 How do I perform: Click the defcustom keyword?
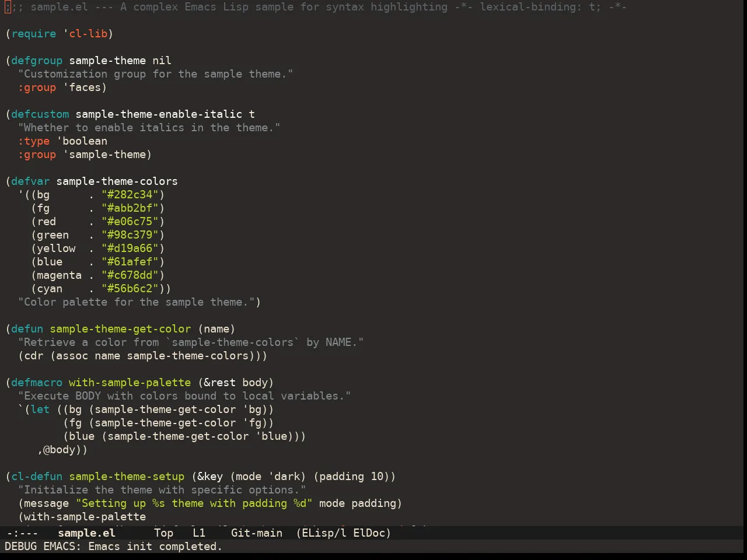point(40,114)
